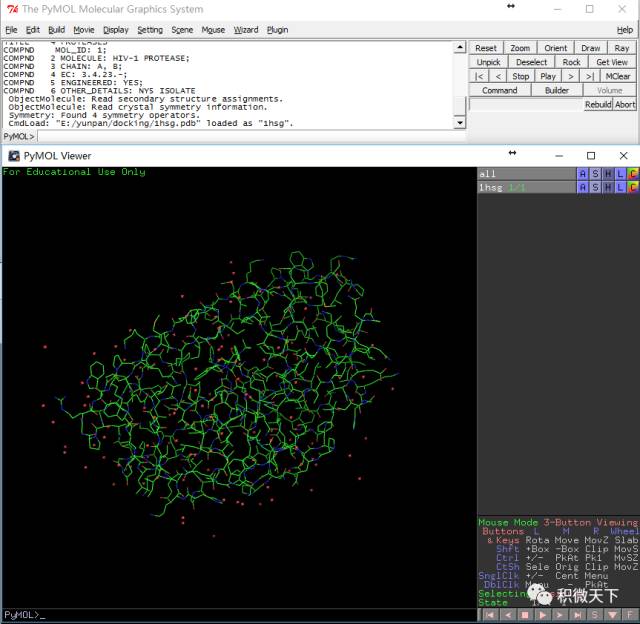
Task: Click the Play movie button
Action: (x=548, y=76)
